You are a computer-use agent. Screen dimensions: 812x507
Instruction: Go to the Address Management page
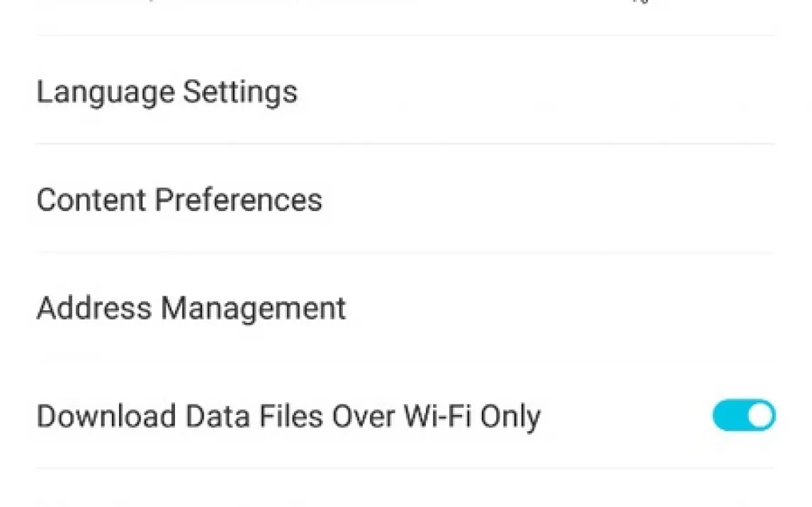pos(191,309)
